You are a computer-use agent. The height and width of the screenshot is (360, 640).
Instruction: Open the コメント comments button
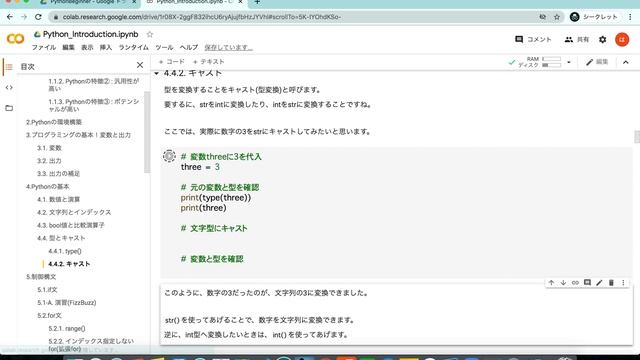point(533,39)
